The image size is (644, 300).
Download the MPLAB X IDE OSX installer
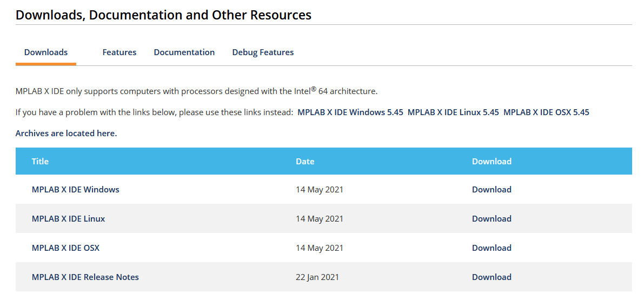tap(492, 248)
